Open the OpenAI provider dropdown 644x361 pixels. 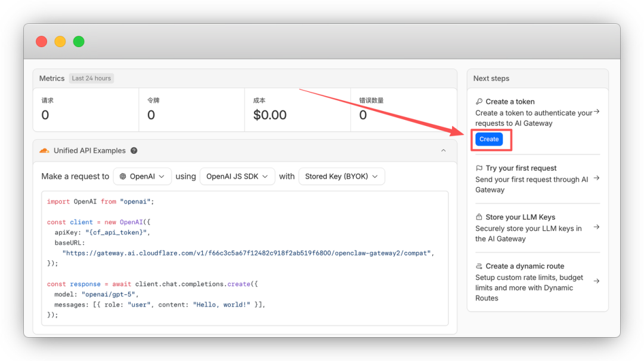pos(143,177)
